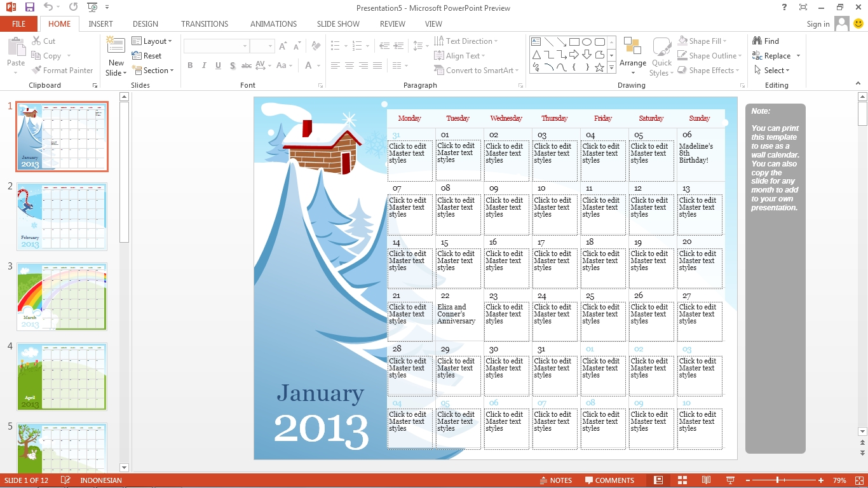Switch to the SLIDE SHOW tab
The height and width of the screenshot is (488, 868).
(338, 24)
